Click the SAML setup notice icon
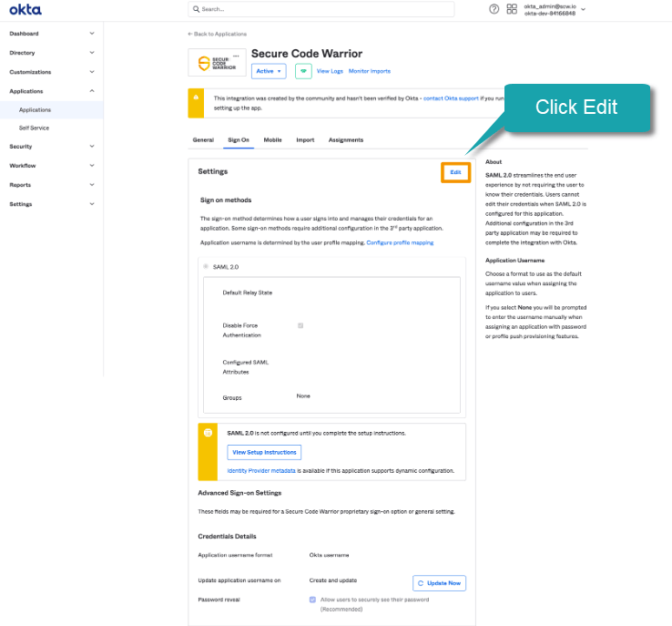672x626 pixels. 208,433
